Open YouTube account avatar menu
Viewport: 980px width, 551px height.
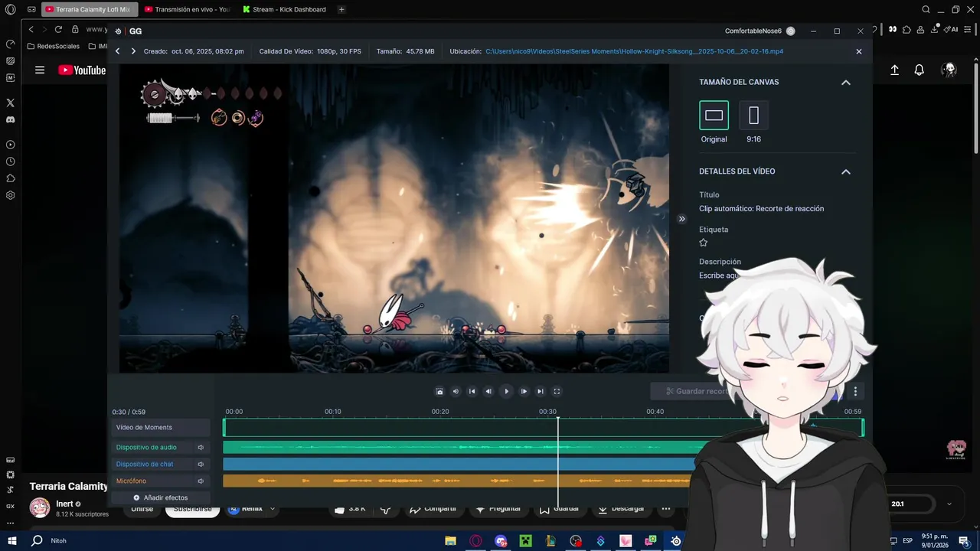pos(949,70)
